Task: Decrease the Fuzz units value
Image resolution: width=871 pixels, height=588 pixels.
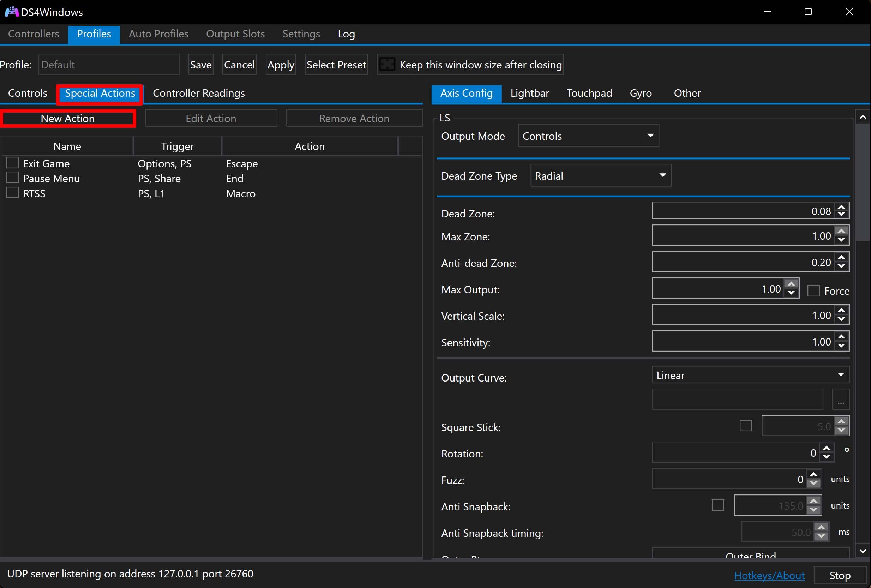Action: coord(813,484)
